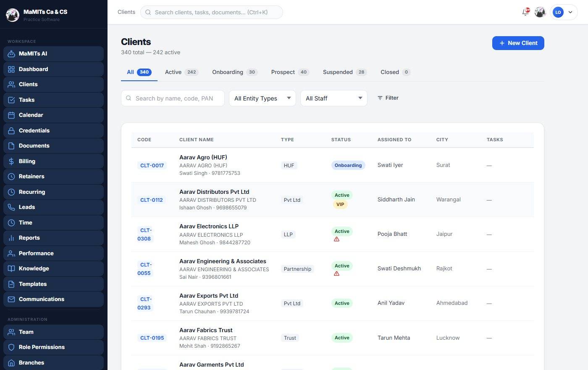Viewport: 588px width, 370px height.
Task: Open Aarav Fabrics Trust client name
Action: pyautogui.click(x=206, y=330)
